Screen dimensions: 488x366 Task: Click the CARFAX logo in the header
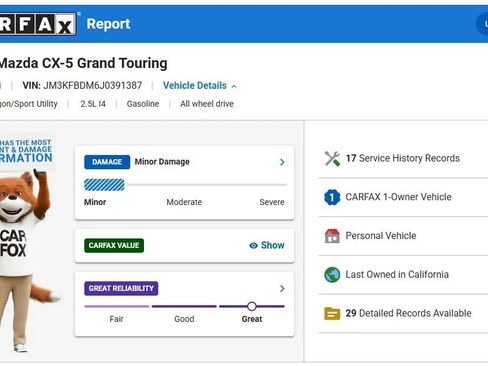coord(38,24)
